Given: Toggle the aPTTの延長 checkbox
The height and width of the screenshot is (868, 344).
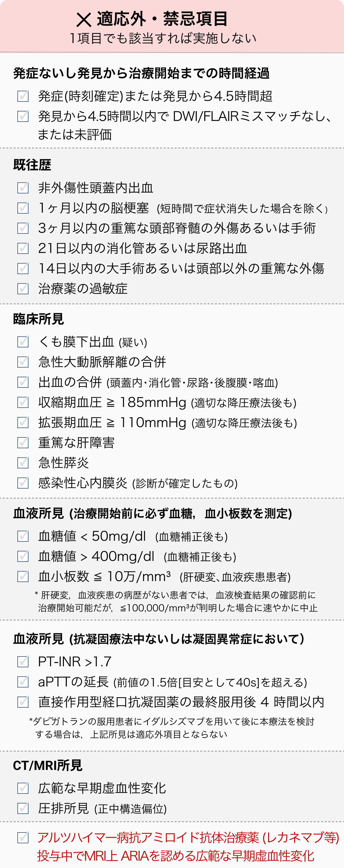Looking at the screenshot, I should coord(23,682).
